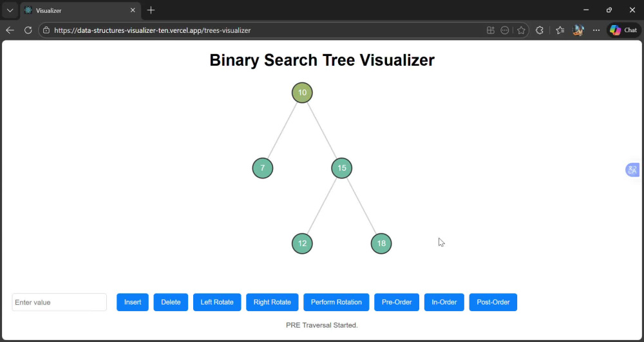Select tree node 15

click(342, 168)
